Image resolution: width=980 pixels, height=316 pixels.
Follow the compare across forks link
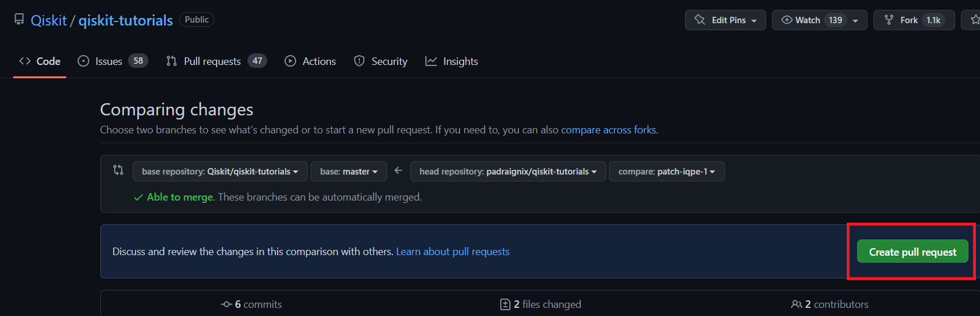(609, 130)
